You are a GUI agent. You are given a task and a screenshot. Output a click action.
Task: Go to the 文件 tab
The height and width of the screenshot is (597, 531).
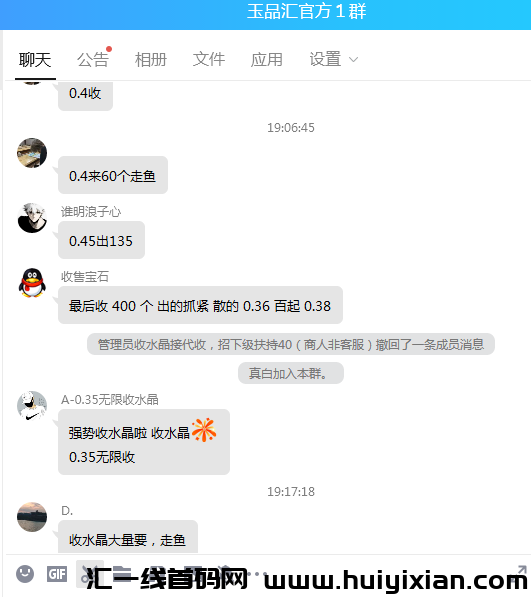209,60
